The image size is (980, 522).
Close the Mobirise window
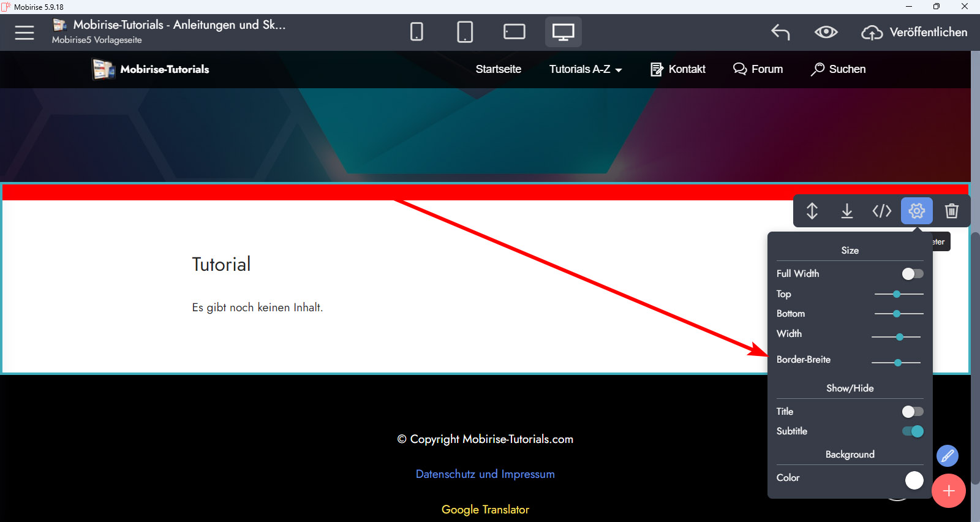[x=965, y=7]
